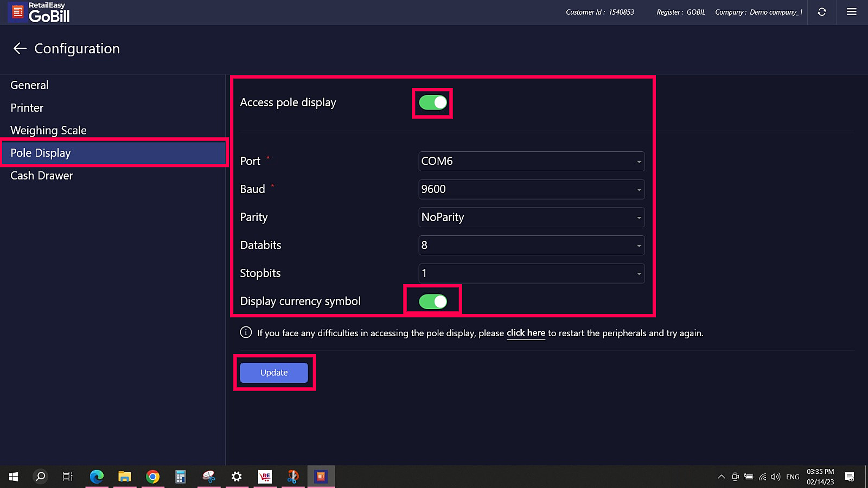
Task: Open the Parity NoParity dropdown
Action: click(x=532, y=217)
